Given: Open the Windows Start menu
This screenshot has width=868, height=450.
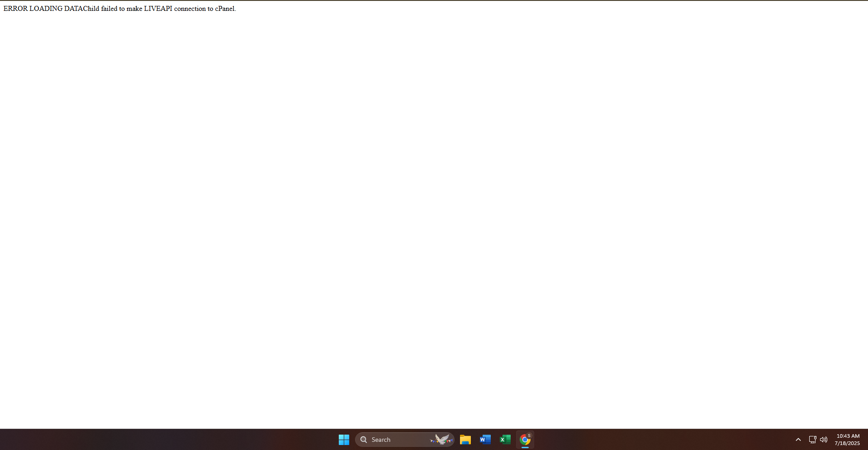Looking at the screenshot, I should 344,440.
